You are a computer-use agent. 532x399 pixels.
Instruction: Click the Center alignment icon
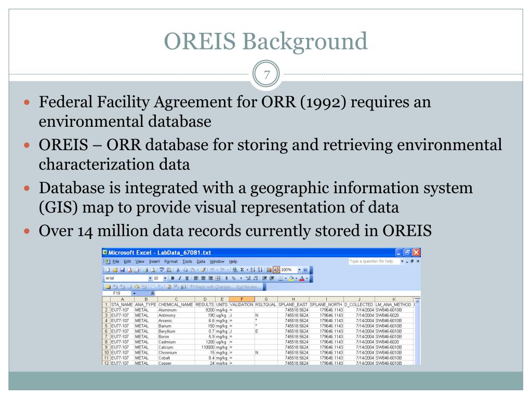tap(203, 278)
